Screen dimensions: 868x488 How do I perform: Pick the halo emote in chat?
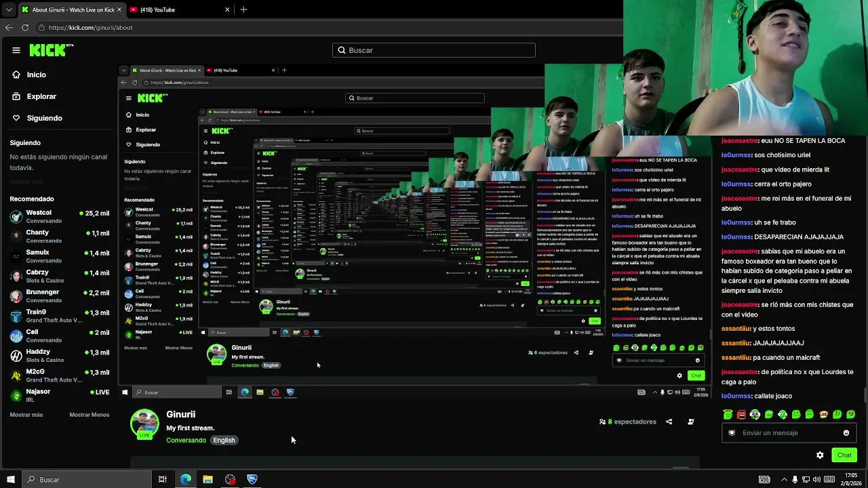point(728,414)
